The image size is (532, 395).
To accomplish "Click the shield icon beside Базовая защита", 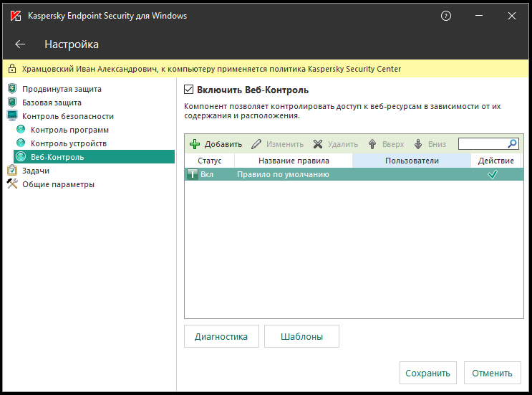I will pos(12,103).
